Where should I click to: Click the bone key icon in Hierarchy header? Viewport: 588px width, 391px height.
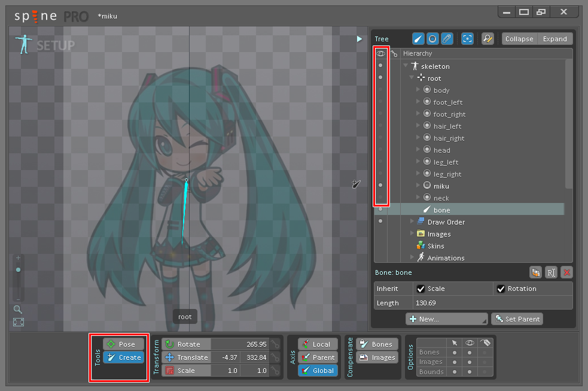[x=394, y=54]
